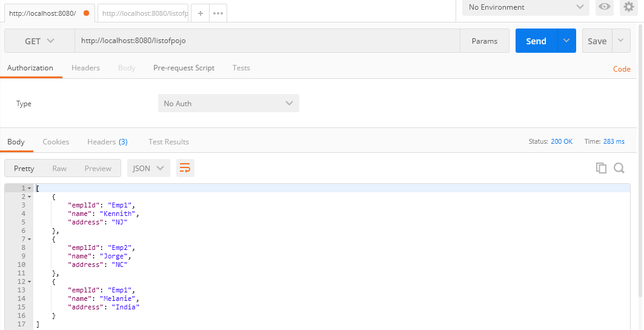Click "Emp2" emplId value
Screen dimensions: 644x330
click(x=119, y=247)
